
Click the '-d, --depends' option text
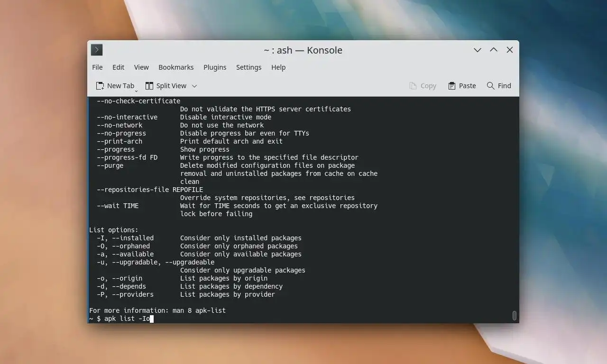click(121, 286)
